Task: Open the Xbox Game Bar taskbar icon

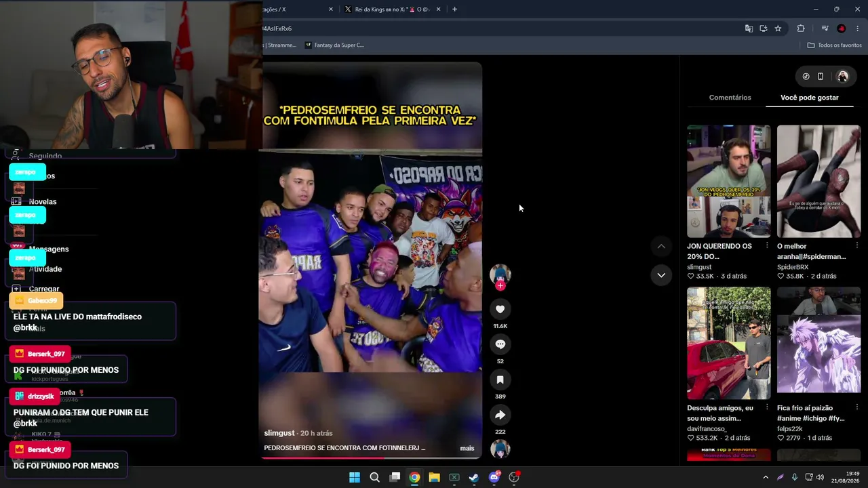Action: click(x=454, y=477)
